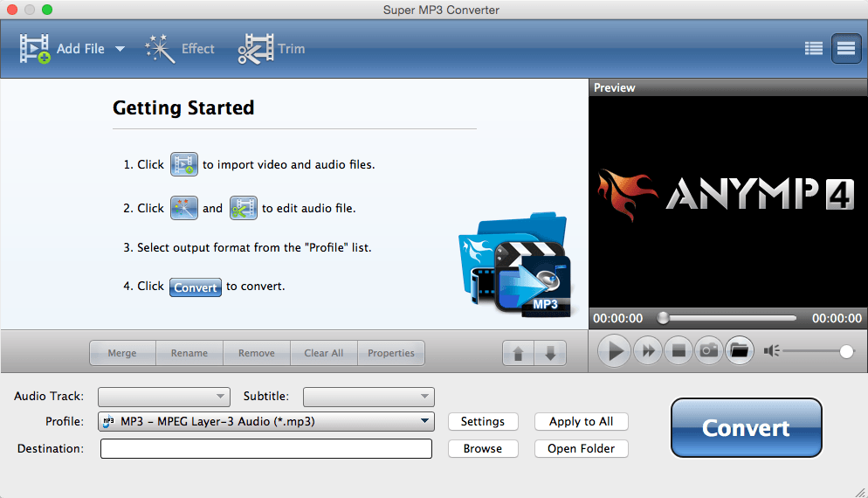The width and height of the screenshot is (868, 498).
Task: Move item up with up arrow
Action: (518, 353)
